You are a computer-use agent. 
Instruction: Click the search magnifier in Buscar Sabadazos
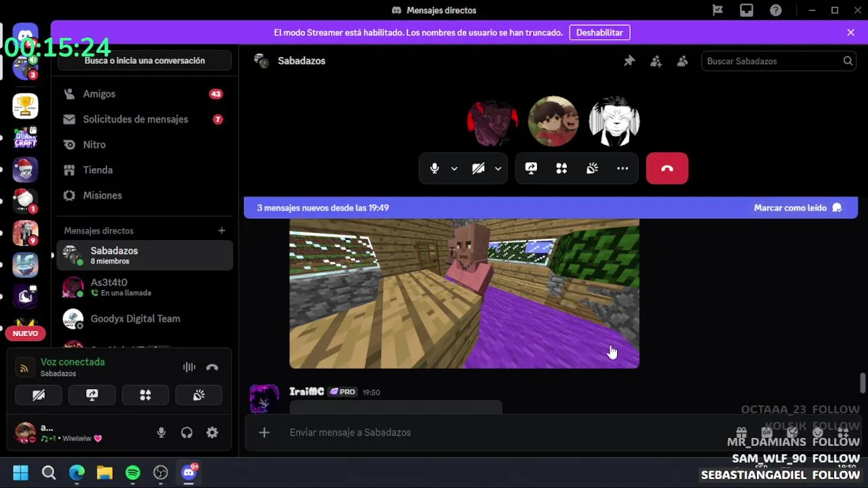(848, 61)
